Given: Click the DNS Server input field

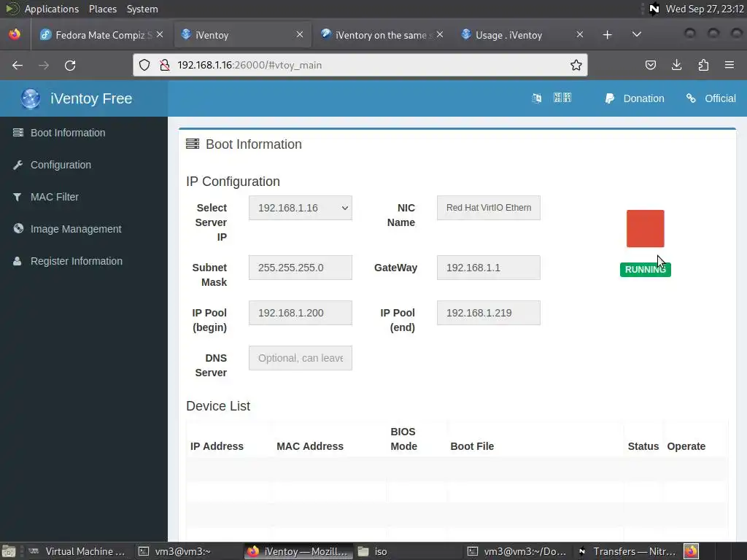Looking at the screenshot, I should pyautogui.click(x=300, y=358).
